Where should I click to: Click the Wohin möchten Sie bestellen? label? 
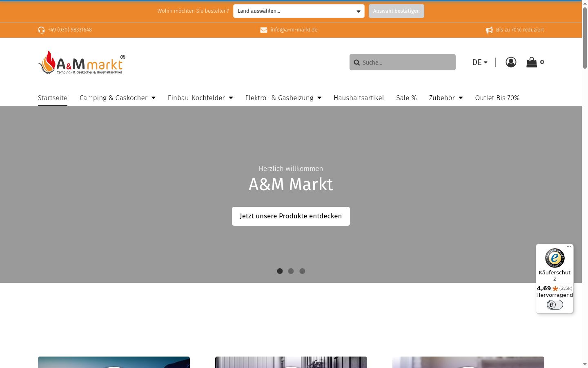click(193, 11)
